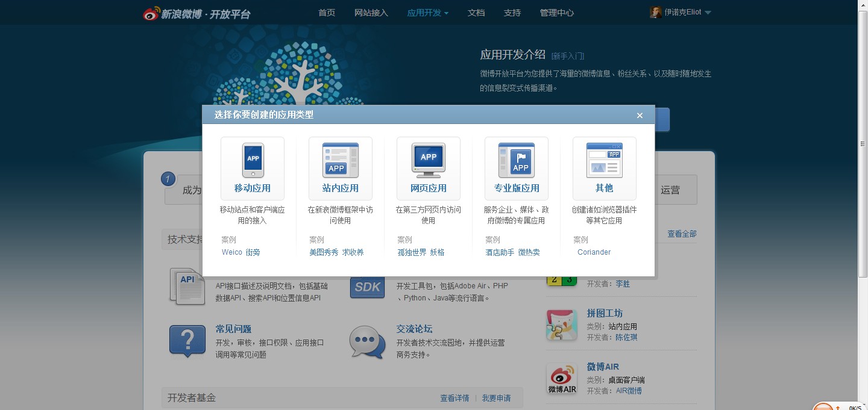Click 查看详情 for developer fund

point(454,398)
